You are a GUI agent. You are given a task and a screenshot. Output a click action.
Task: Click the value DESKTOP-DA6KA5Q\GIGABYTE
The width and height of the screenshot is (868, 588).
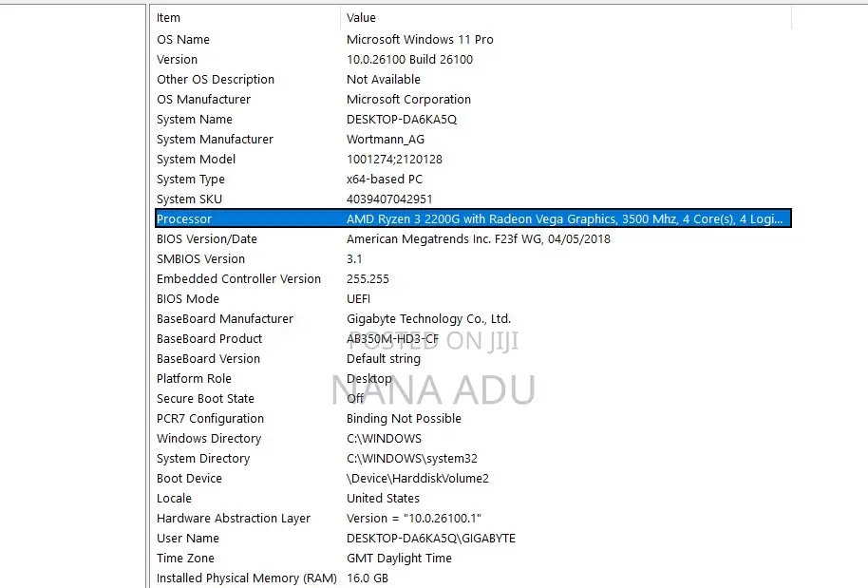[x=431, y=539]
